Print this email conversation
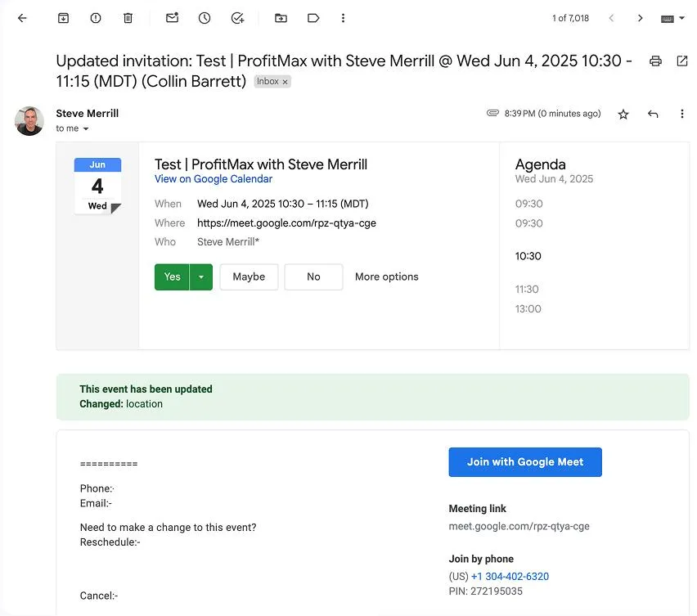The image size is (697, 616). coord(655,61)
